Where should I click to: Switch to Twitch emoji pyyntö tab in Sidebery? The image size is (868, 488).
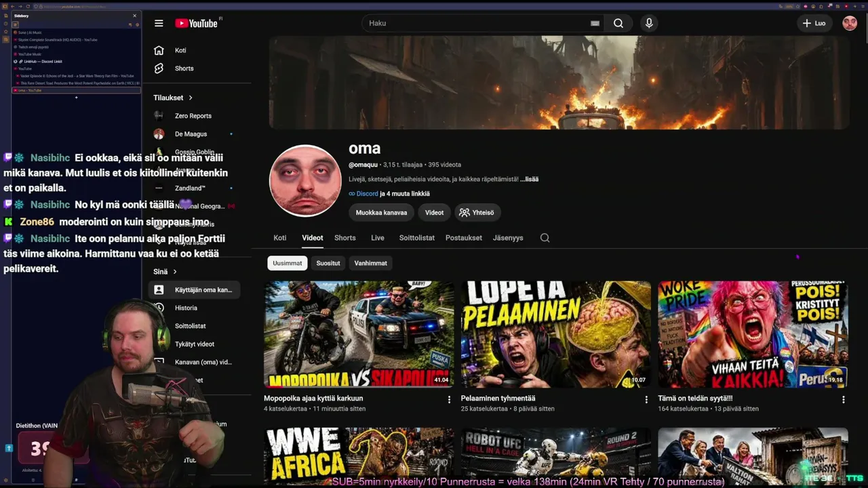(x=76, y=47)
